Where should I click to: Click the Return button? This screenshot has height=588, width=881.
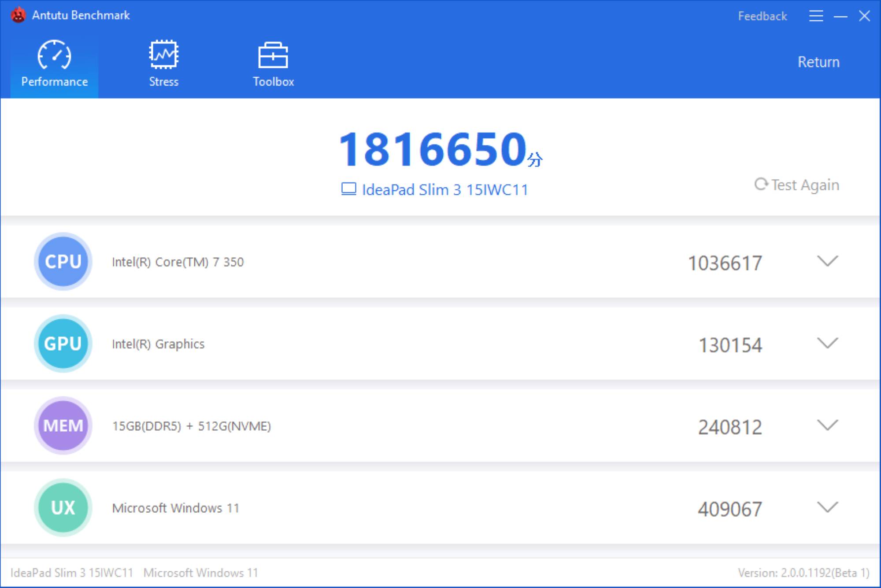pyautogui.click(x=818, y=62)
